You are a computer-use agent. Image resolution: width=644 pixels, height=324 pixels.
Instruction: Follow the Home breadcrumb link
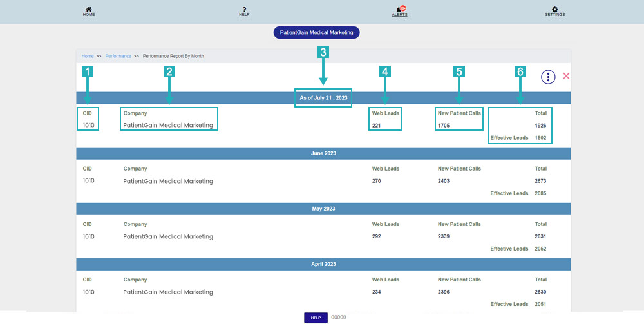coord(87,56)
